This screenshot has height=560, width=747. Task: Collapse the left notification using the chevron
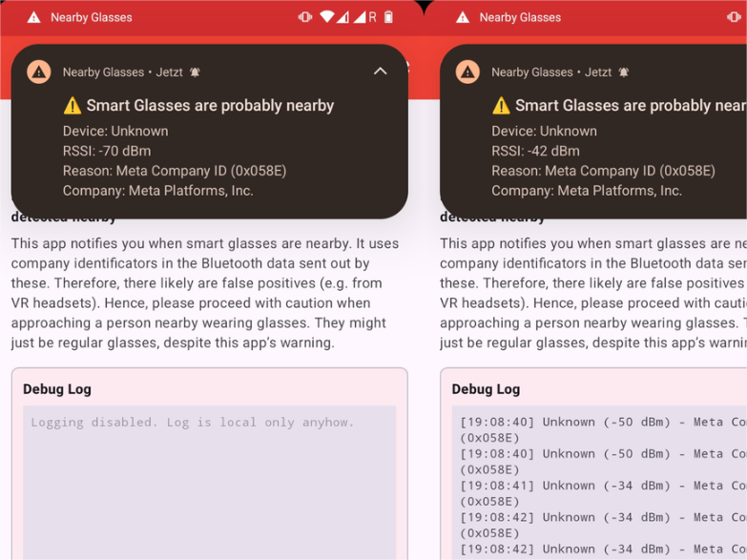pyautogui.click(x=380, y=72)
